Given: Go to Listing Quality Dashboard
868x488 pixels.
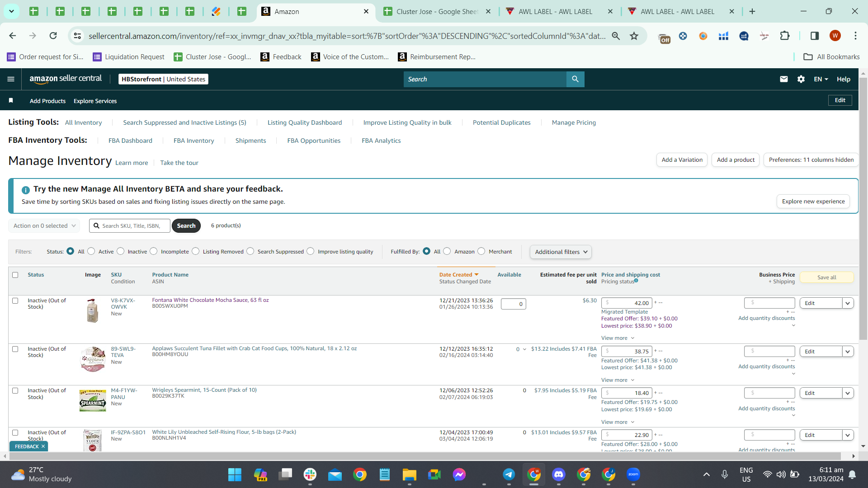Looking at the screenshot, I should coord(305,122).
